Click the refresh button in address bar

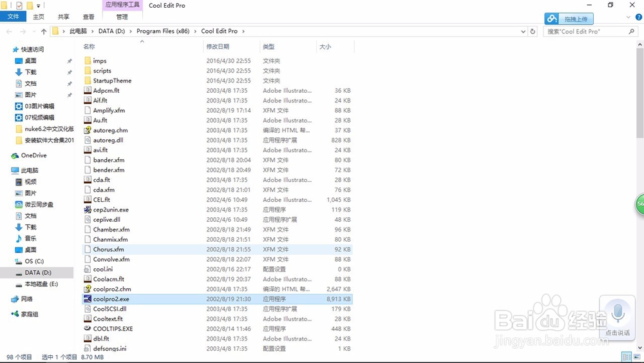tap(533, 31)
